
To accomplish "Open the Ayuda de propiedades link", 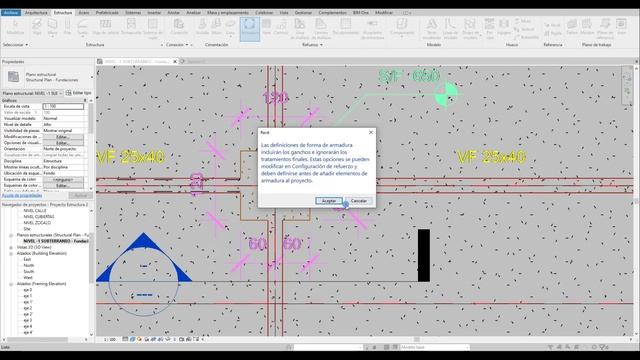I will 22,196.
